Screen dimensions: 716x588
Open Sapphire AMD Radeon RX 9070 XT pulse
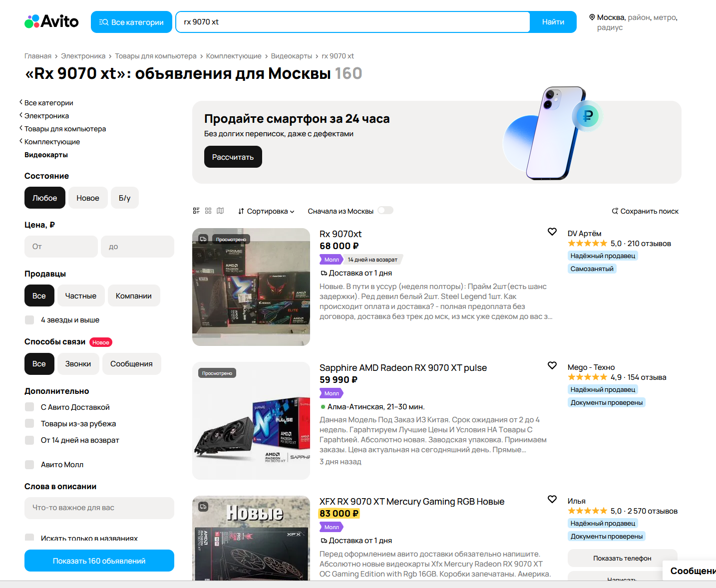point(403,368)
